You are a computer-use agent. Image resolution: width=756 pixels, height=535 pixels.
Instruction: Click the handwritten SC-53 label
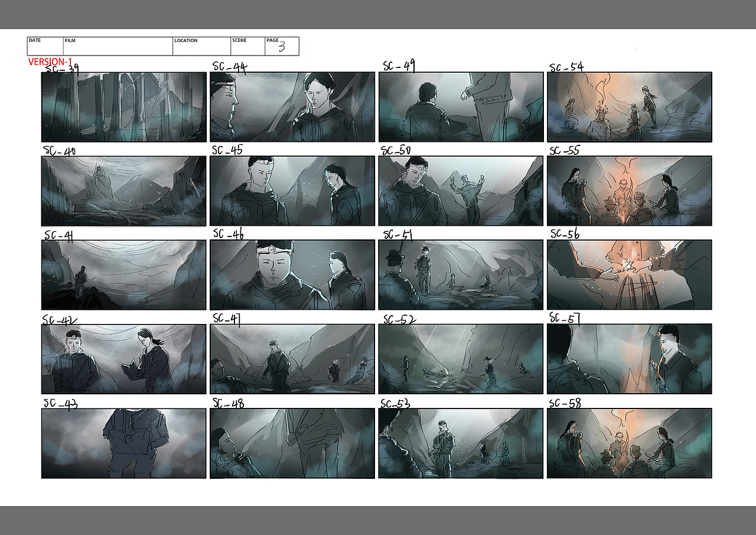396,403
